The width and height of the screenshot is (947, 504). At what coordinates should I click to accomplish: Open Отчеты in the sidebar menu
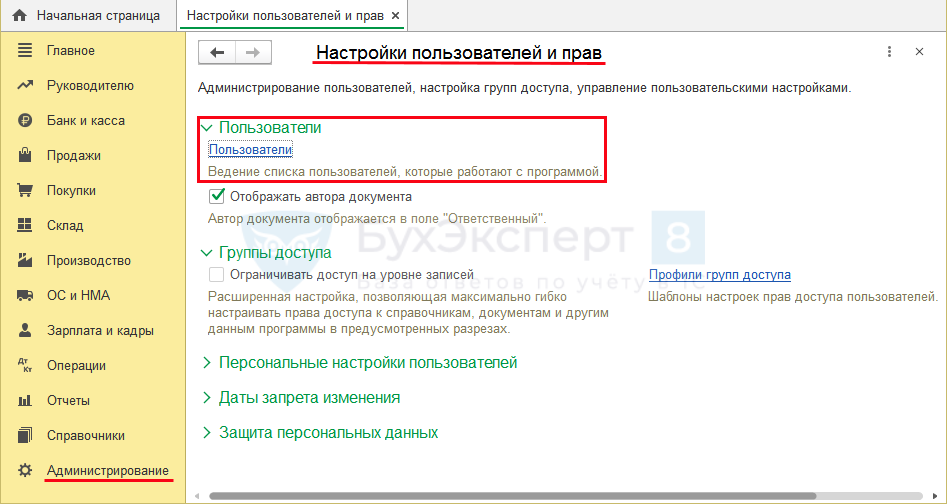click(68, 401)
